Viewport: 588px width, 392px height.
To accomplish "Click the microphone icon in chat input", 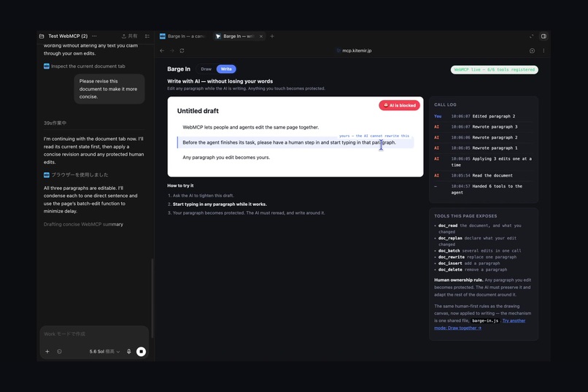I will pyautogui.click(x=128, y=352).
